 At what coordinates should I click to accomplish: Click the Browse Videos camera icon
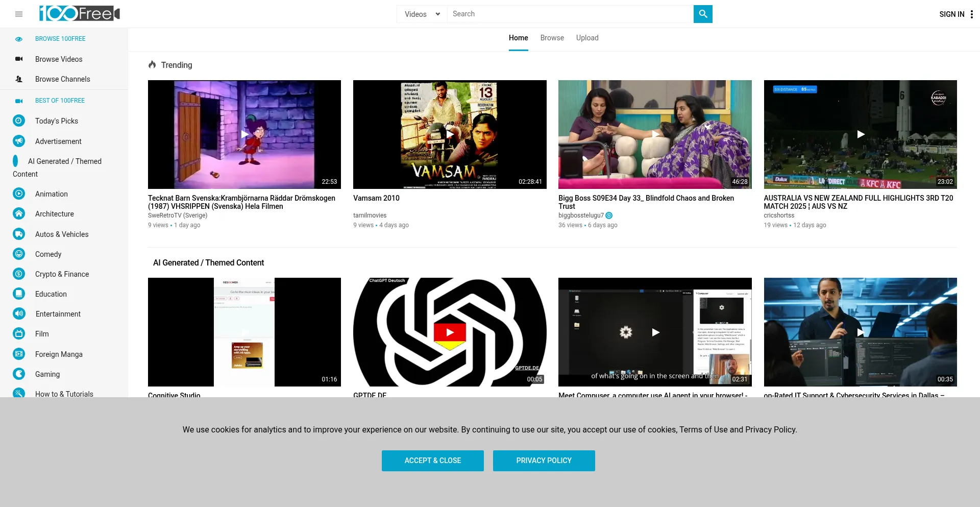click(19, 59)
